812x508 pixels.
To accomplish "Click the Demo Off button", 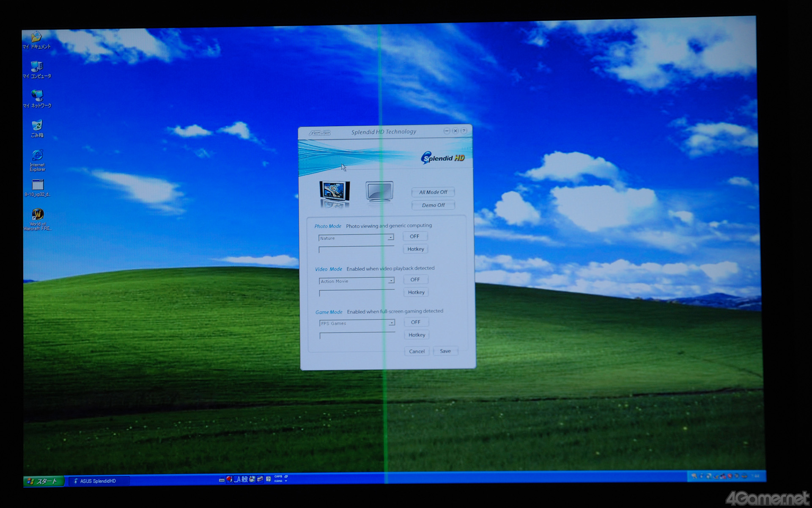I will click(433, 205).
